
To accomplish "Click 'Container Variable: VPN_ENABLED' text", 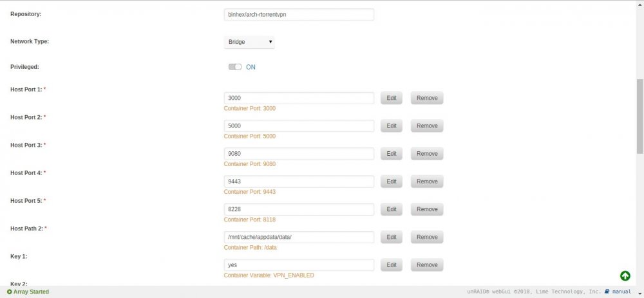I will pyautogui.click(x=269, y=275).
